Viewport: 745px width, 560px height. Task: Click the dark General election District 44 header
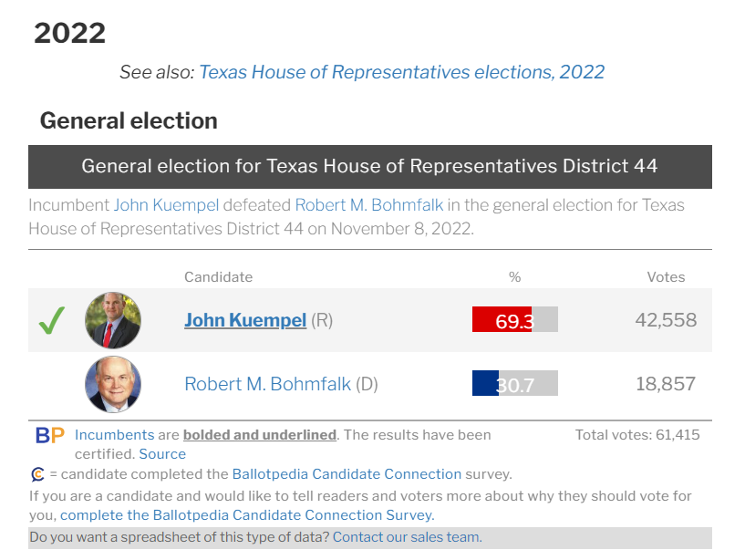[x=369, y=167]
